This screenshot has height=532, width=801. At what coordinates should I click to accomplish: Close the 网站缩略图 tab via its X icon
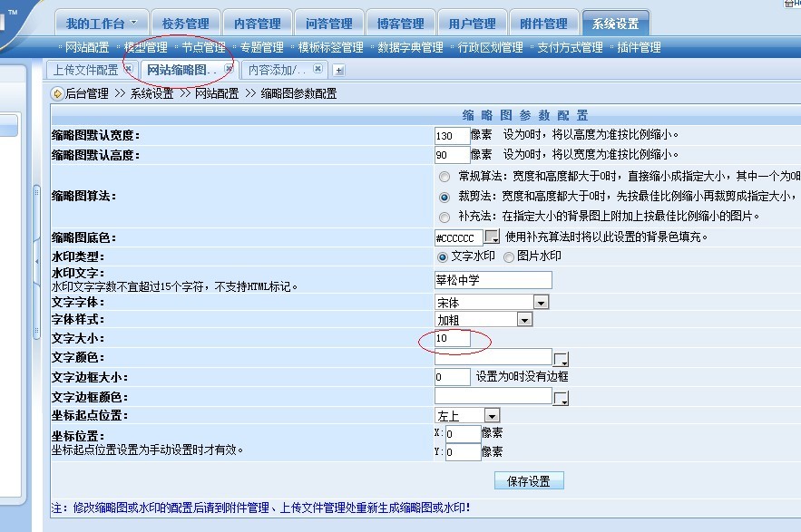[229, 69]
